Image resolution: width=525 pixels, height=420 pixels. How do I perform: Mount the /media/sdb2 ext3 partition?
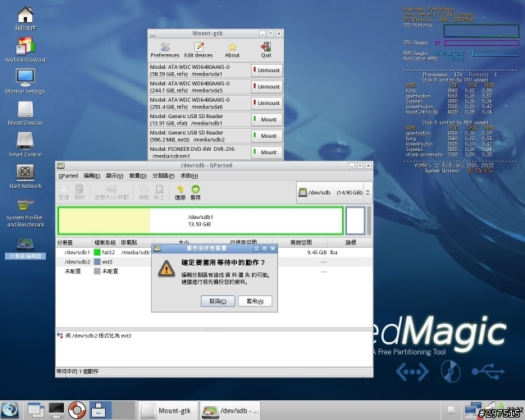point(267,136)
